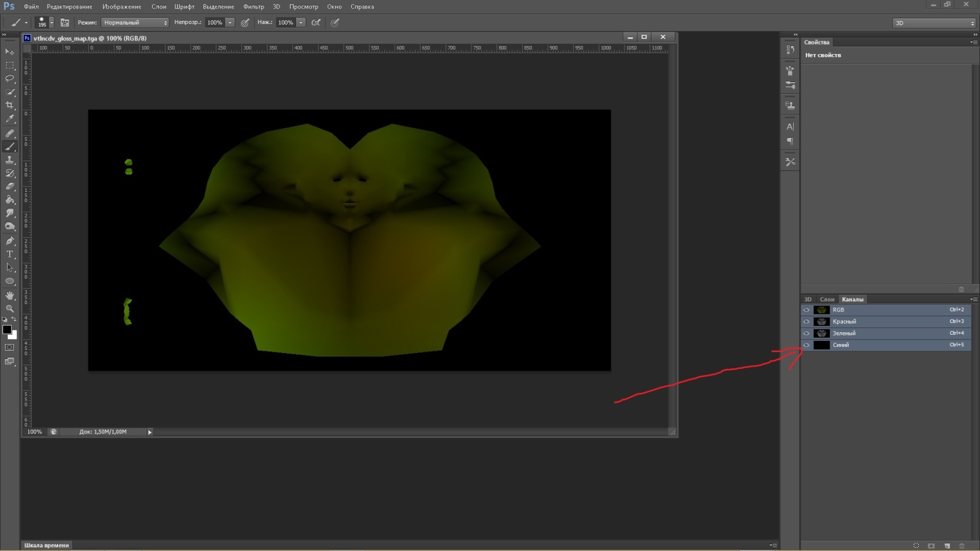Open the Режим blend mode dropdown
Screen dimensions: 980x551
point(135,23)
